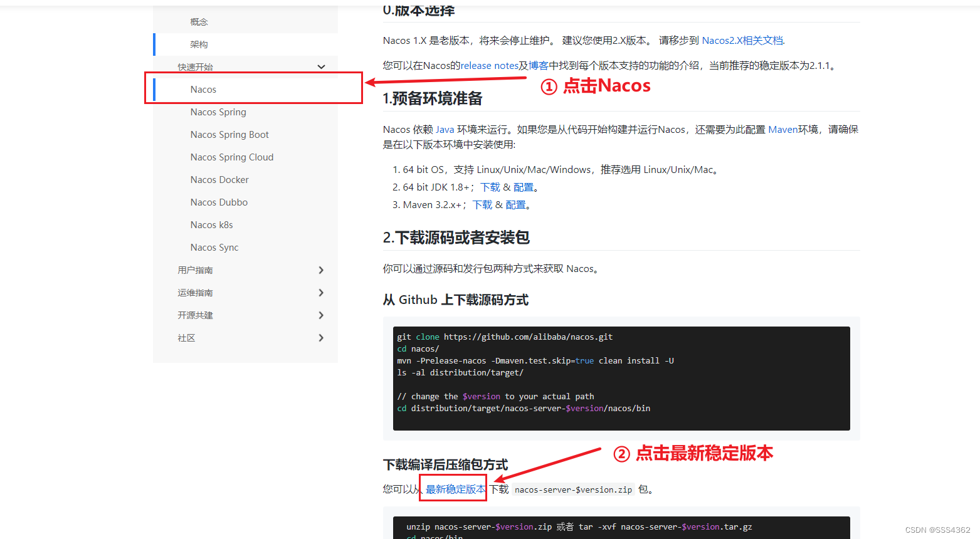Click the 运维指南 section label
Viewport: 980px width, 539px height.
coord(195,293)
